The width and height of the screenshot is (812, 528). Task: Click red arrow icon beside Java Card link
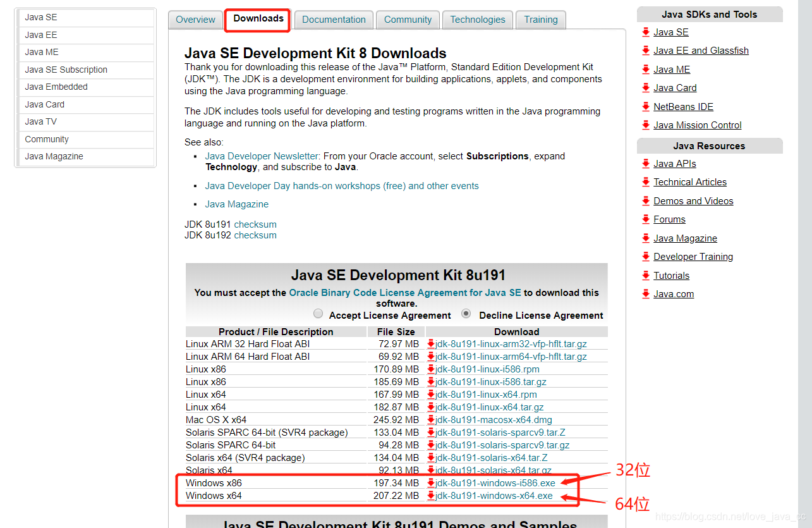(645, 87)
